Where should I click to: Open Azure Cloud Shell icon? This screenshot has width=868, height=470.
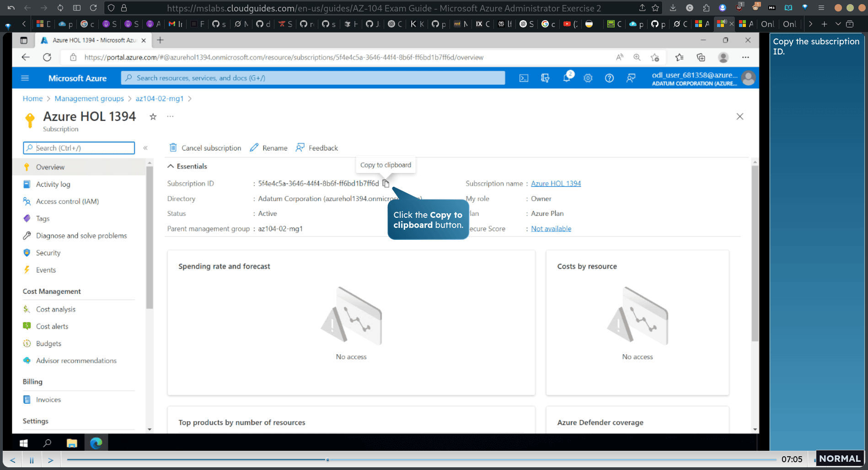click(524, 78)
